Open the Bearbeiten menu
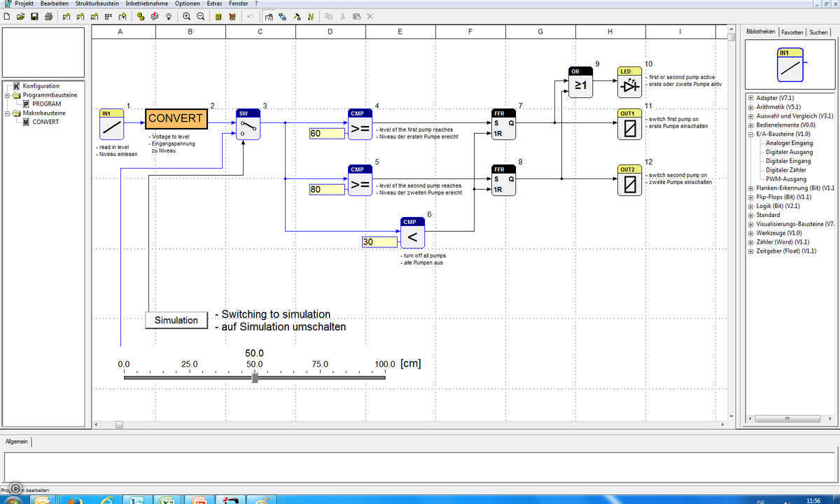The width and height of the screenshot is (840, 504). pyautogui.click(x=55, y=4)
